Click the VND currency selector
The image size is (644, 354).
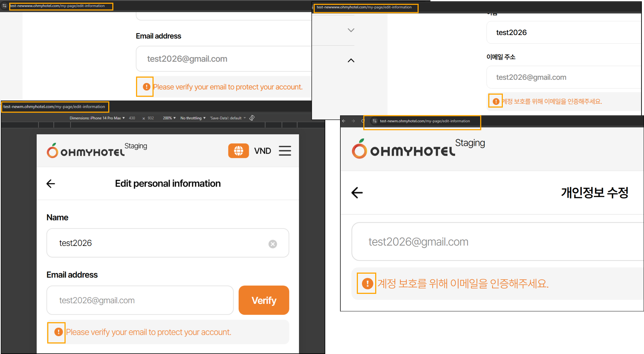[262, 151]
